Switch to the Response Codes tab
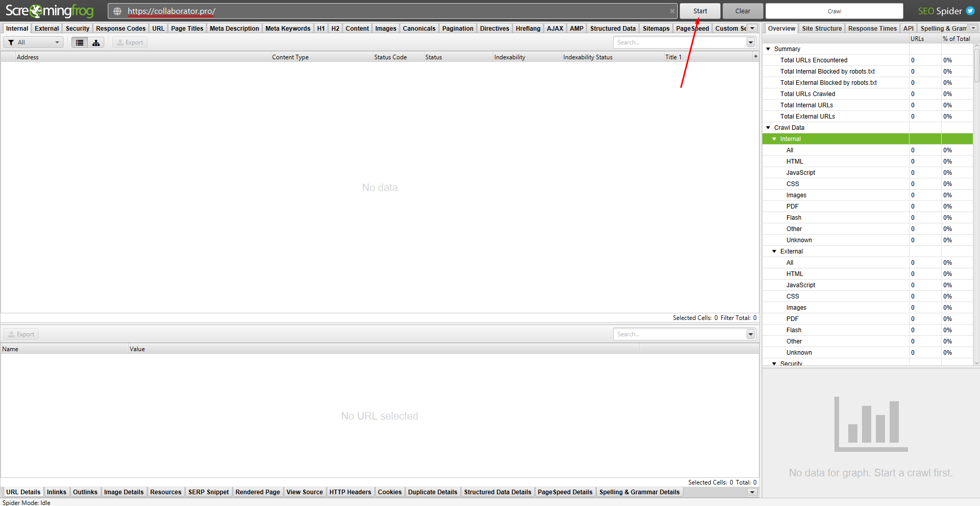Image resolution: width=980 pixels, height=506 pixels. click(121, 29)
